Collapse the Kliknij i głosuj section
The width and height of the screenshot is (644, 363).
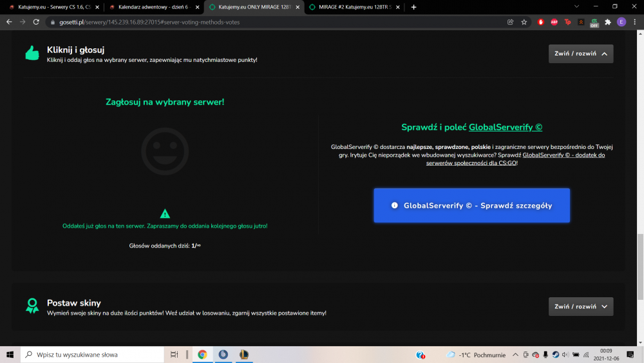coord(581,54)
